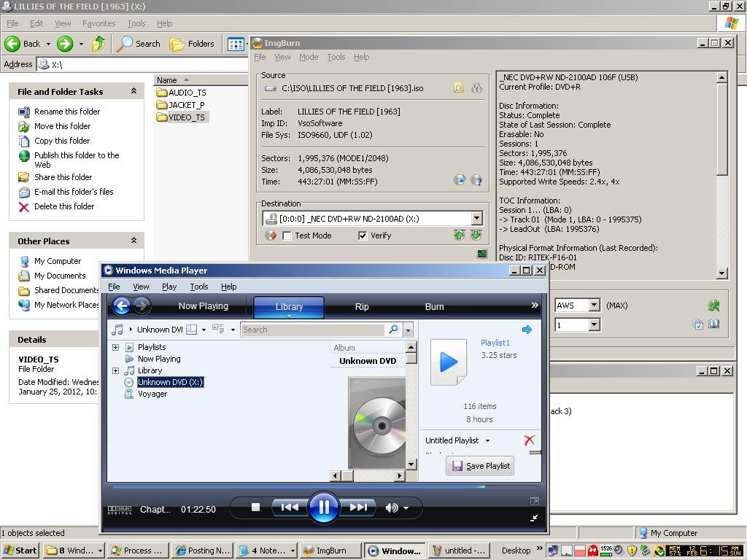This screenshot has height=560, width=747.
Task: Click the search magnifier icon in Media Player
Action: 393,330
